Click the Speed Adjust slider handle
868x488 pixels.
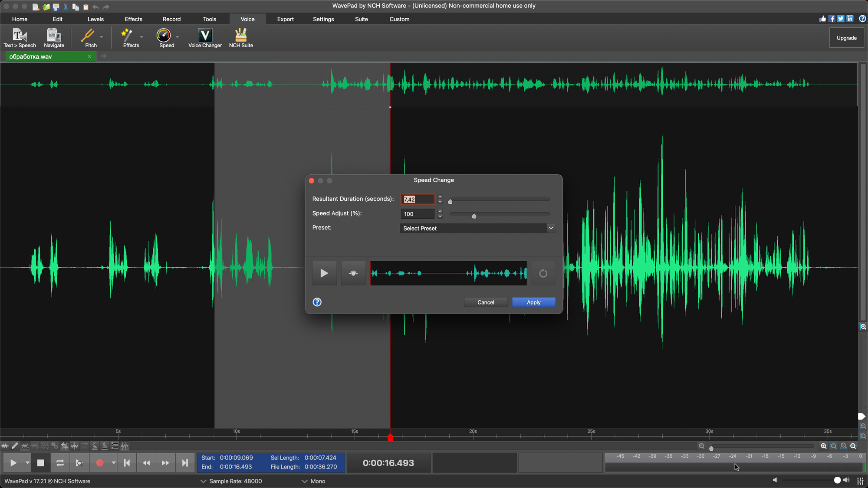474,216
